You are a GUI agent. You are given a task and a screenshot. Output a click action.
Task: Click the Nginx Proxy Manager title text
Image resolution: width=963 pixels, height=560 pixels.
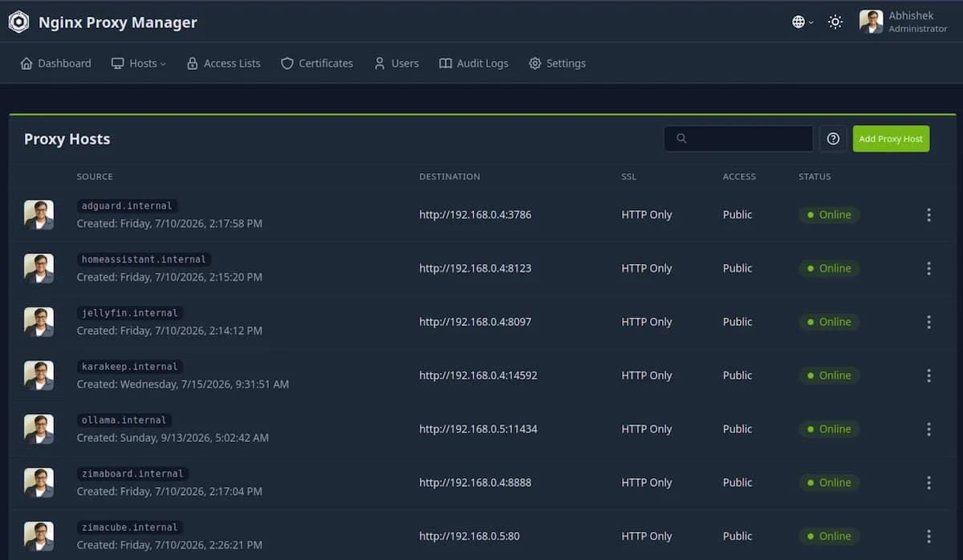tap(118, 22)
